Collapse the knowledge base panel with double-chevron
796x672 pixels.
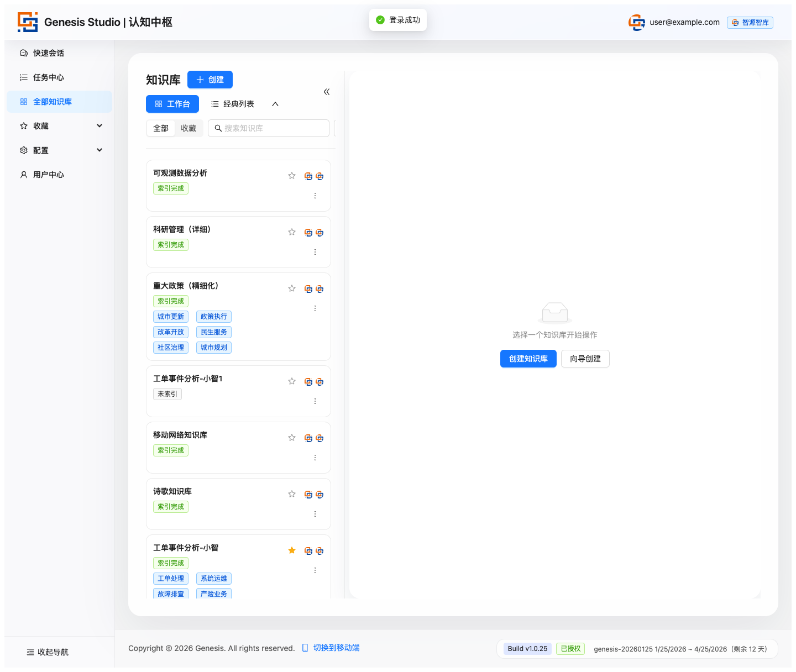point(327,92)
